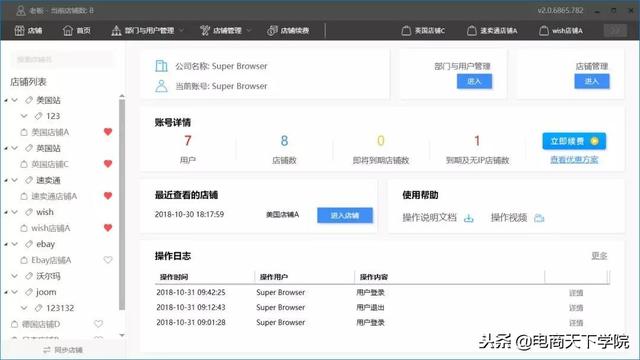The image size is (640, 360).
Task: Click the 店铺 shop icon in top bar
Action: pyautogui.click(x=20, y=31)
